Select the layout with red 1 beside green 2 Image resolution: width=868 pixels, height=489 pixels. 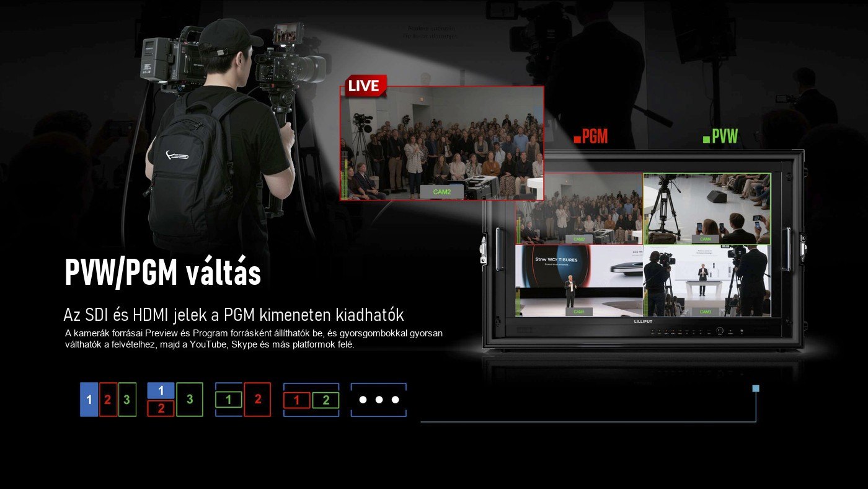coord(311,400)
